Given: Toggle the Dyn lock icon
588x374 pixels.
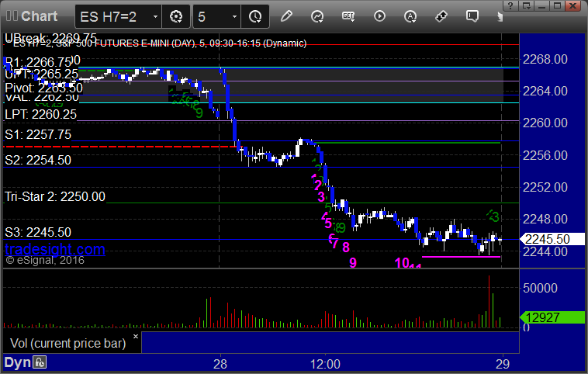Looking at the screenshot, I should pyautogui.click(x=40, y=362).
